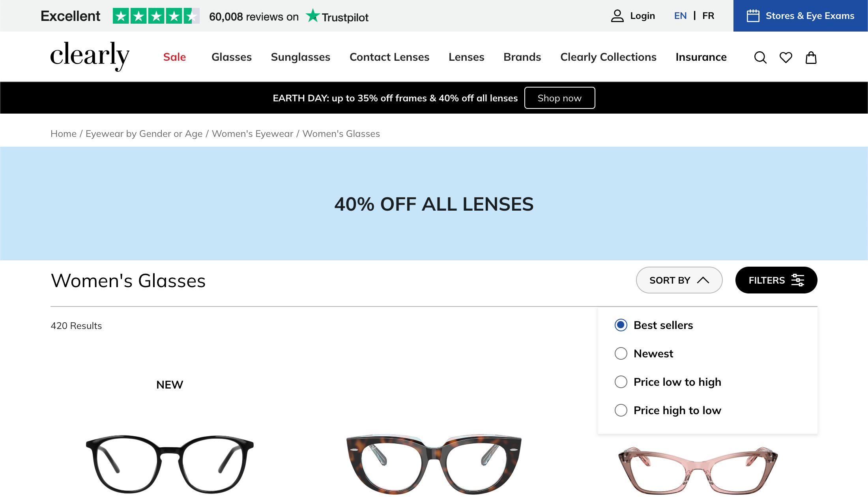The height and width of the screenshot is (497, 868).
Task: Collapse the Sort By dropdown
Action: (x=679, y=280)
